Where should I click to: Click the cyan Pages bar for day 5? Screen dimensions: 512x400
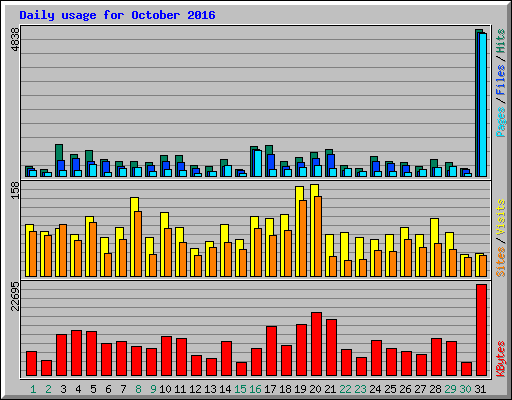pyautogui.click(x=93, y=170)
